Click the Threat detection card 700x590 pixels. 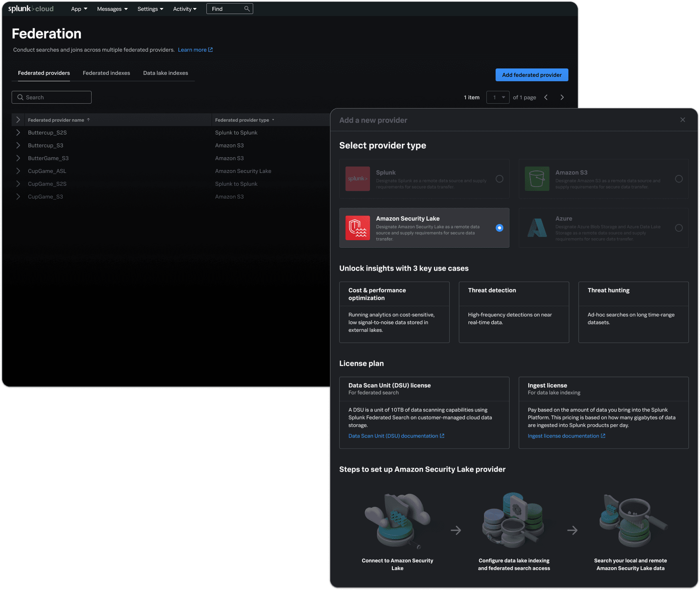514,312
